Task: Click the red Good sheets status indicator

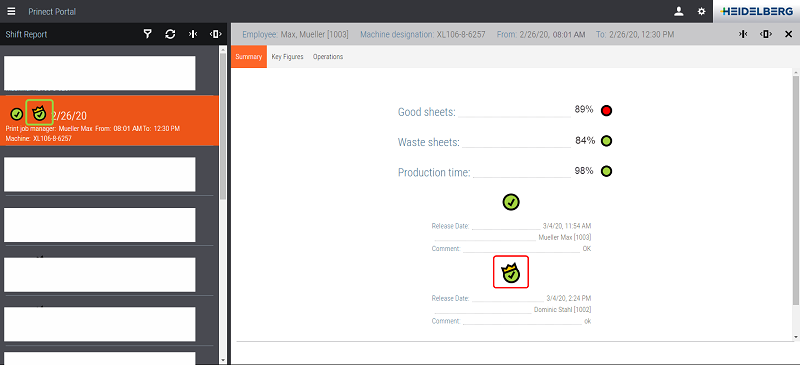Action: (606, 110)
